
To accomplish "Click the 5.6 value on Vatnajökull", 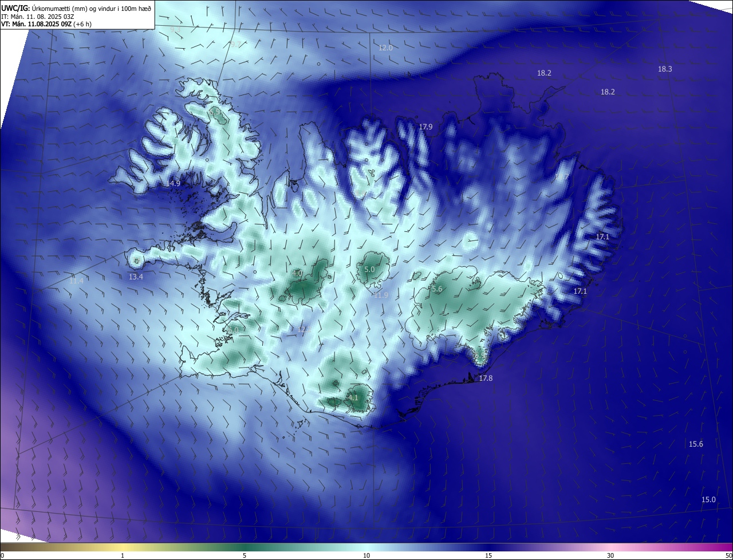I will pyautogui.click(x=437, y=289).
